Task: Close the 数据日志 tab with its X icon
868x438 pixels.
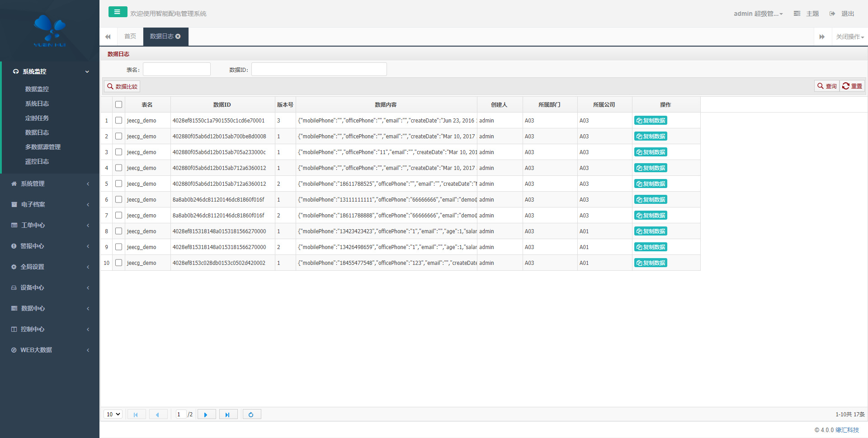Action: (x=178, y=37)
